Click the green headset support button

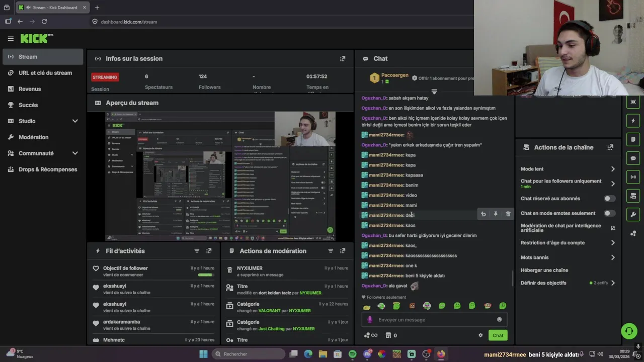(x=628, y=331)
